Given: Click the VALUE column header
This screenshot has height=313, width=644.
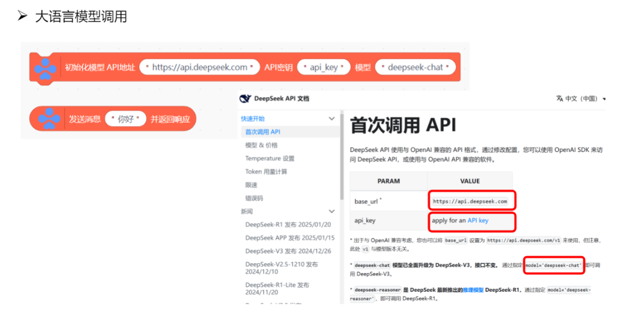Looking at the screenshot, I should (470, 181).
